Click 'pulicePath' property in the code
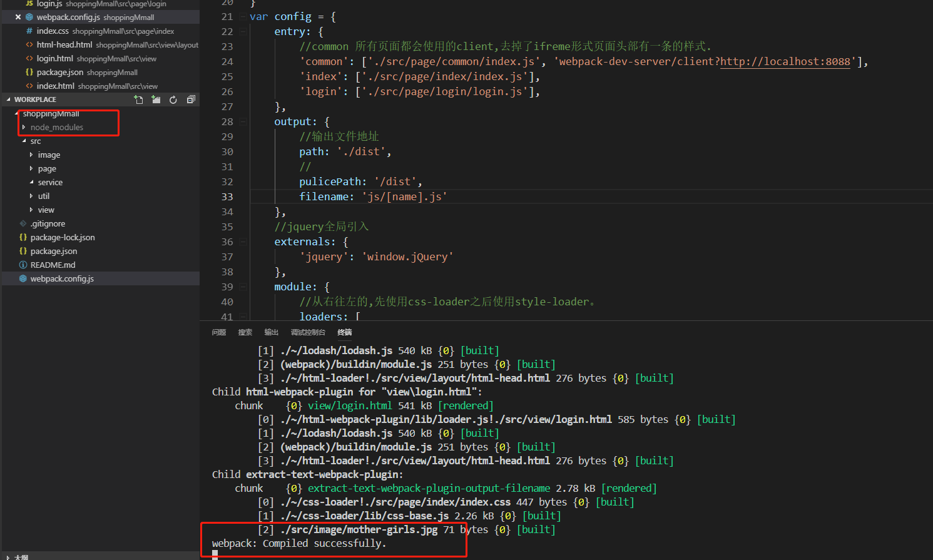 click(x=330, y=181)
